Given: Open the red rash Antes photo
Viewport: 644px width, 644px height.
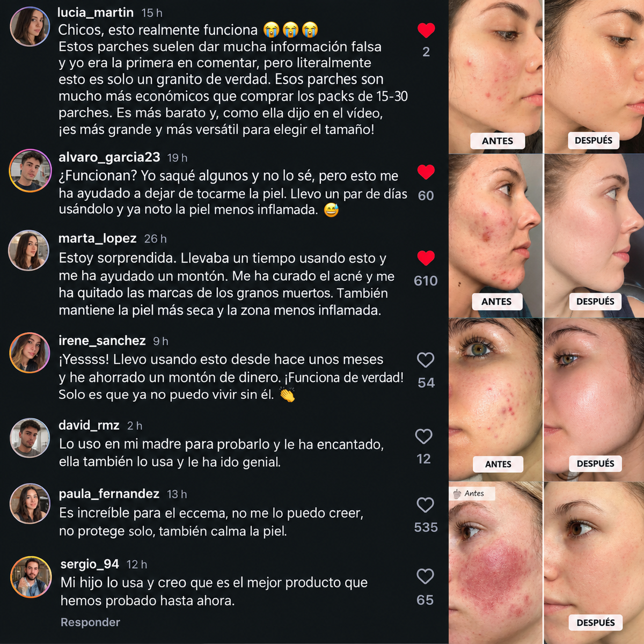Looking at the screenshot, I should tap(495, 562).
